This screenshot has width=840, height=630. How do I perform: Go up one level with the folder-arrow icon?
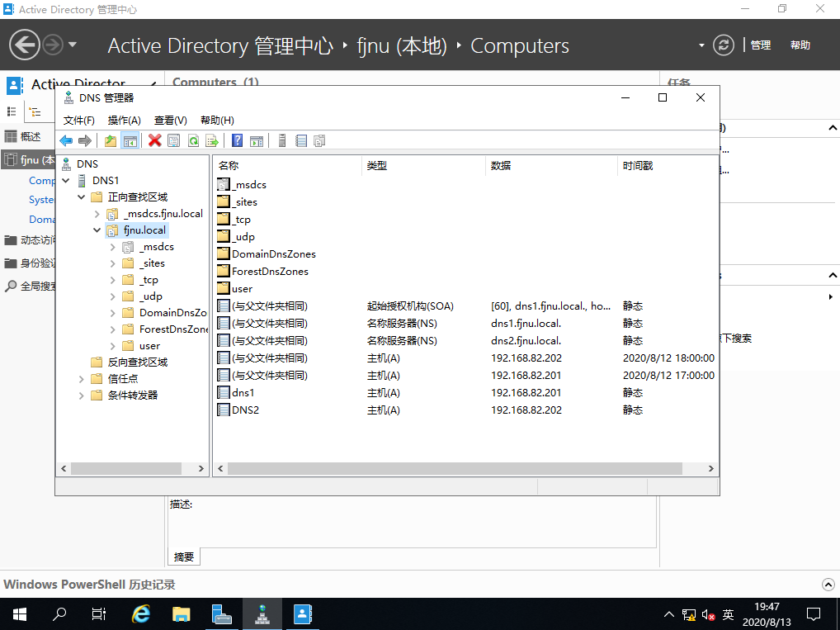(111, 141)
